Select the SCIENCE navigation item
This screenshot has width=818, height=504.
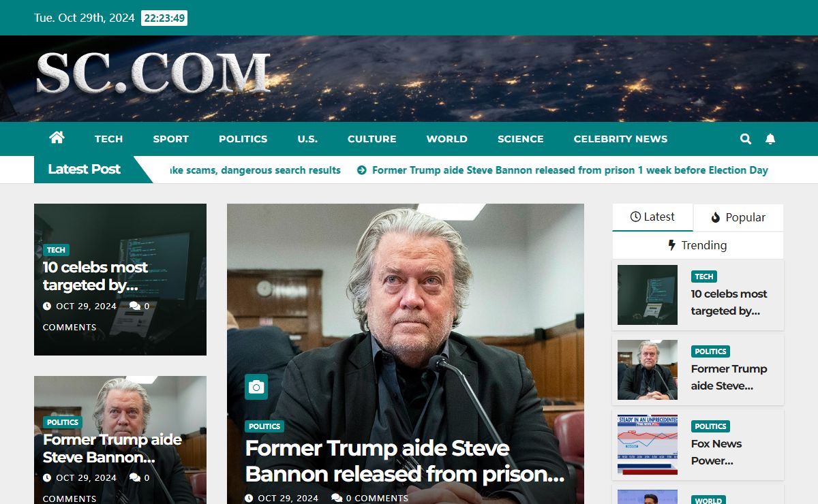click(520, 139)
